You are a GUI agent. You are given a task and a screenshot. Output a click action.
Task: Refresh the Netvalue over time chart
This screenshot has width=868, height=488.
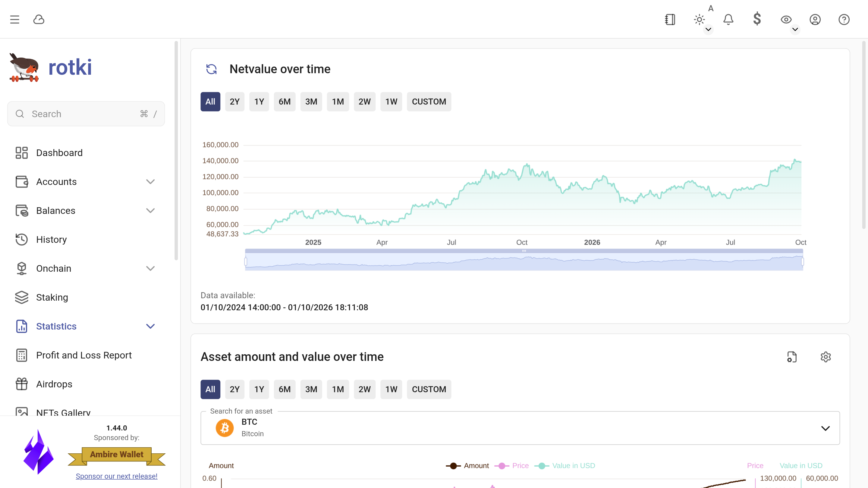(x=211, y=69)
